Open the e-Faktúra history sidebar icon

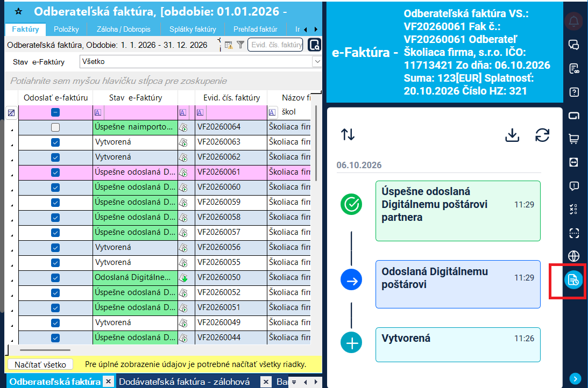(573, 280)
